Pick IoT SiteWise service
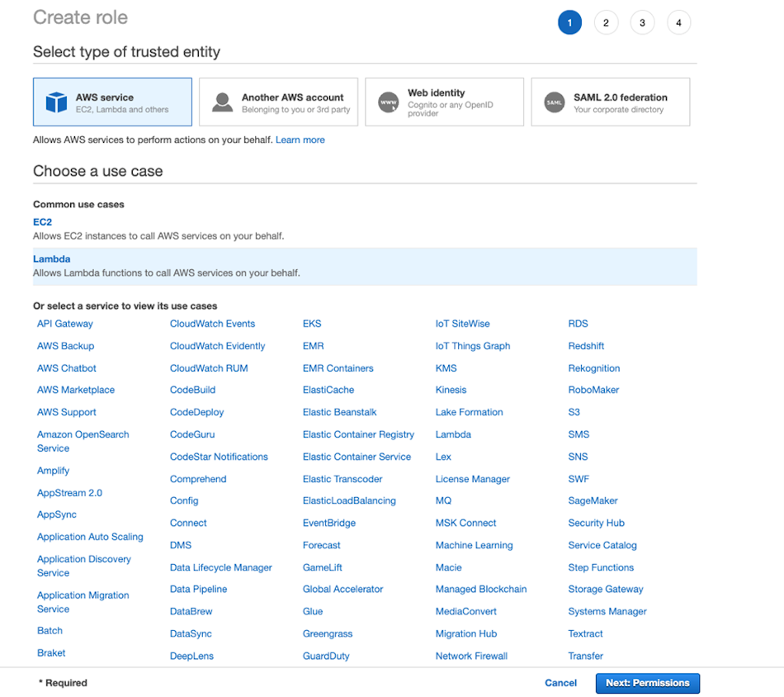784x697 pixels. (462, 324)
